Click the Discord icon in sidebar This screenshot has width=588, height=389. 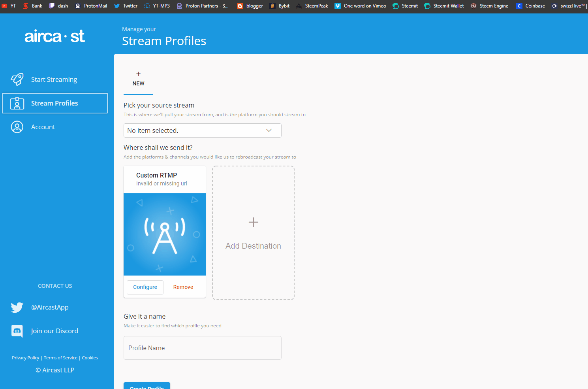point(17,331)
